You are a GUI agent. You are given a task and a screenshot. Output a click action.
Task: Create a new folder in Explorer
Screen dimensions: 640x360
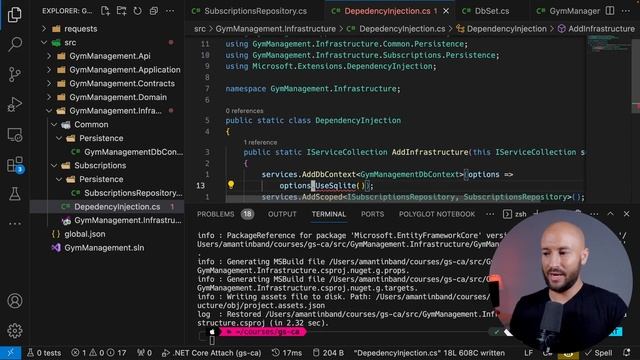click(x=121, y=11)
